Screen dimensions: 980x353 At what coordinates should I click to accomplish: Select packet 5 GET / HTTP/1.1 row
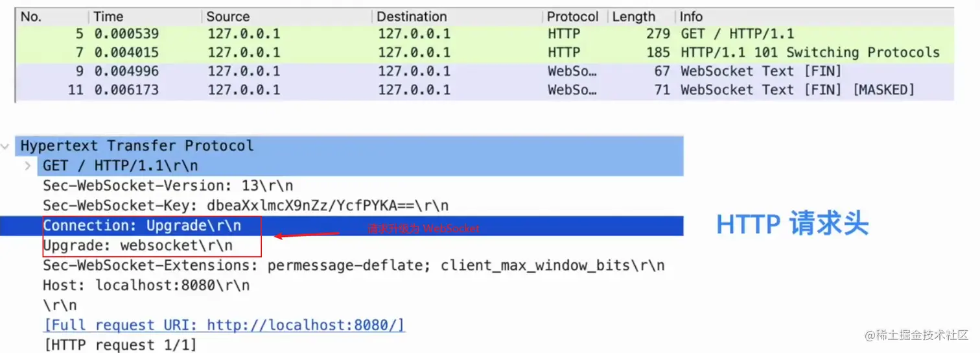click(484, 34)
